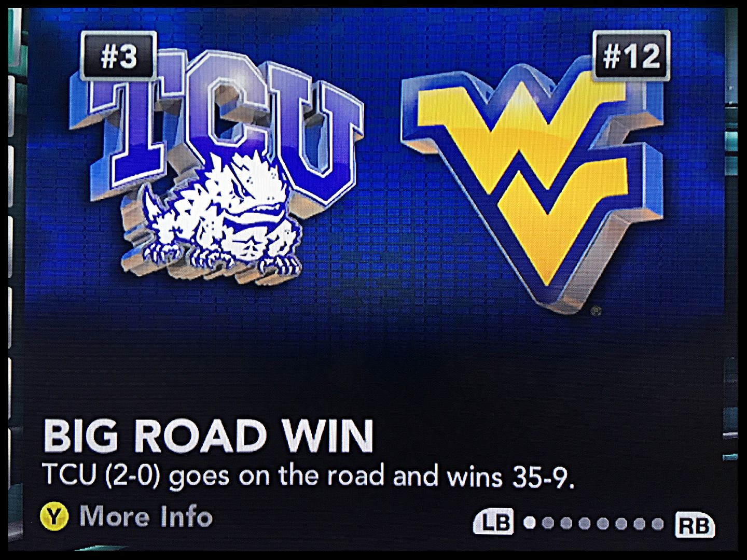This screenshot has width=747, height=560.
Task: Click the TCU wins 35-9 summary text
Action: point(308,475)
